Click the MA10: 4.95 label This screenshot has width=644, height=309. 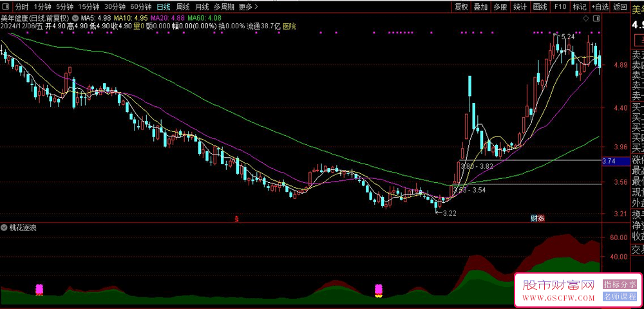(x=131, y=18)
